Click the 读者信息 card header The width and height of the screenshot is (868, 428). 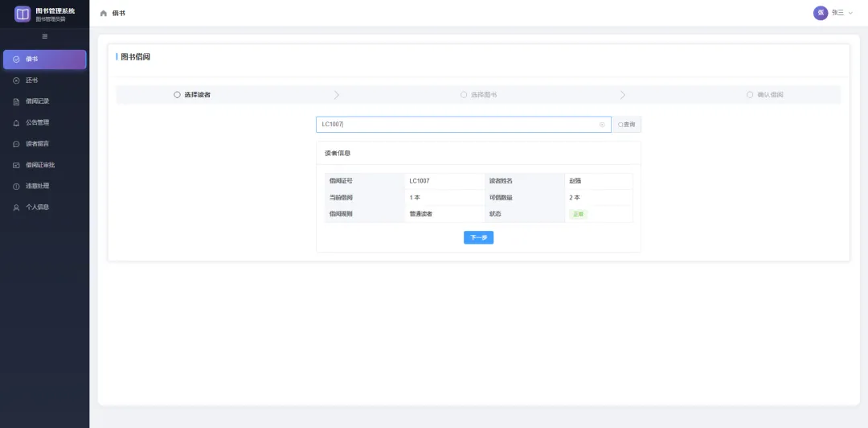click(478, 153)
